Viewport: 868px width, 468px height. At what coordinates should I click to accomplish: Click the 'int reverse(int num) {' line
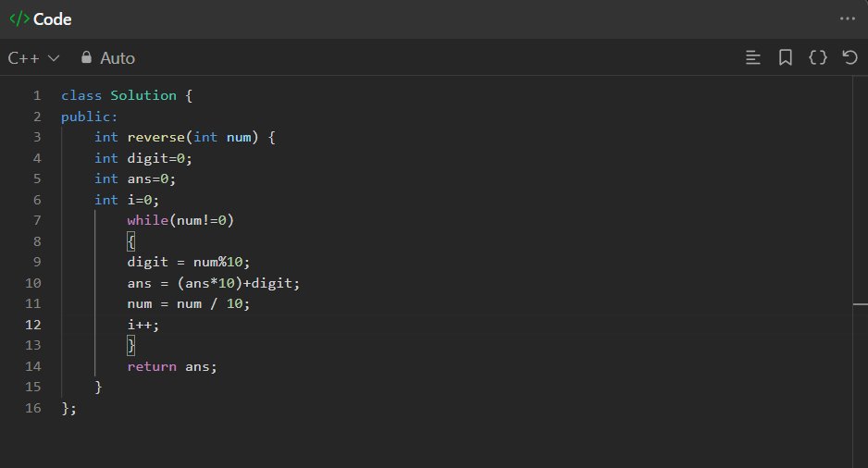tap(185, 137)
